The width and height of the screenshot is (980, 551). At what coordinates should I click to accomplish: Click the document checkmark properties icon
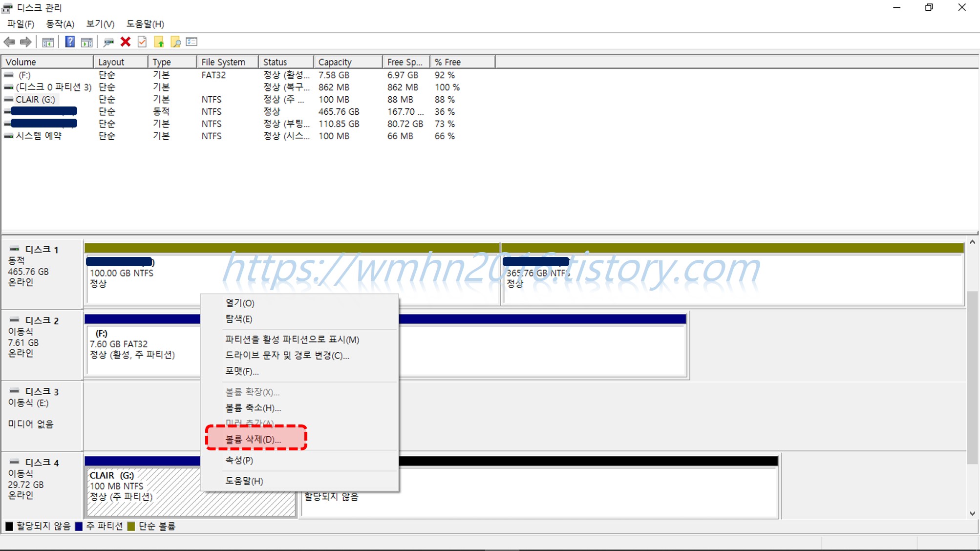point(142,42)
